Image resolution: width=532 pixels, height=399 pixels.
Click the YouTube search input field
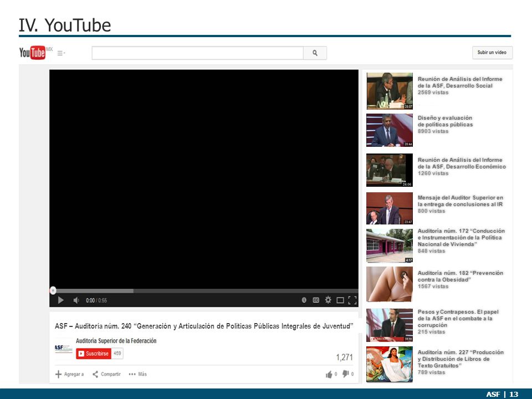(x=197, y=53)
